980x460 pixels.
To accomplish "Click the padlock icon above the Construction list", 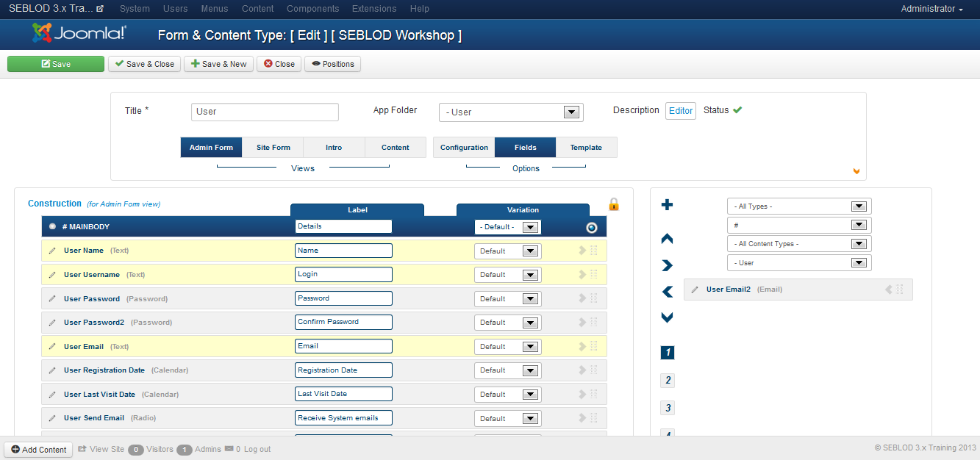I will (614, 205).
